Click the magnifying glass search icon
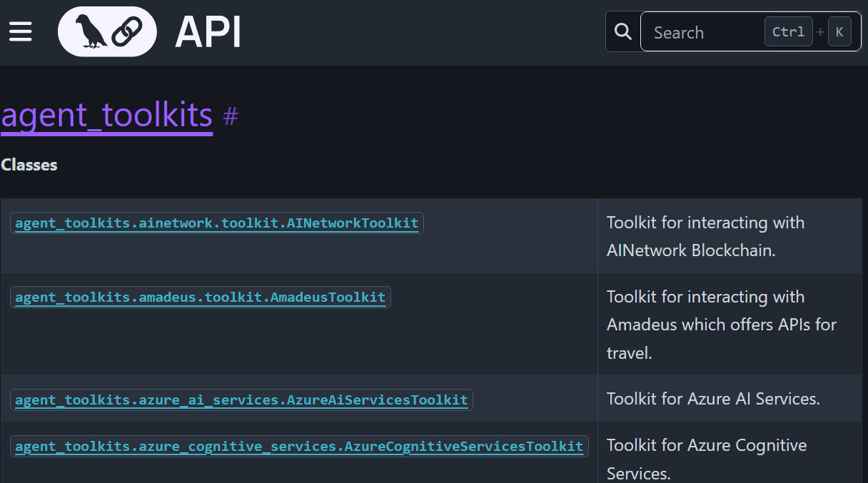868x483 pixels. click(623, 31)
